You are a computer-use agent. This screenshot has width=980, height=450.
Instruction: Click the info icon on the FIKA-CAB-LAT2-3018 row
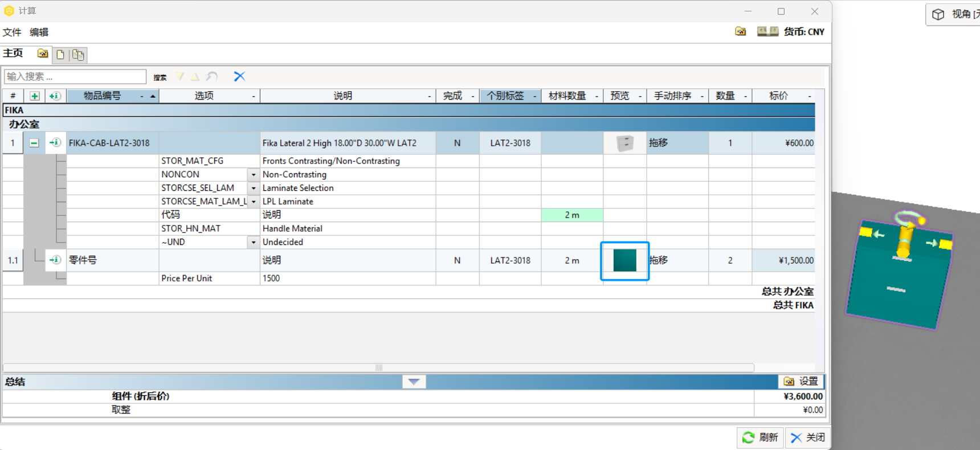coord(55,142)
